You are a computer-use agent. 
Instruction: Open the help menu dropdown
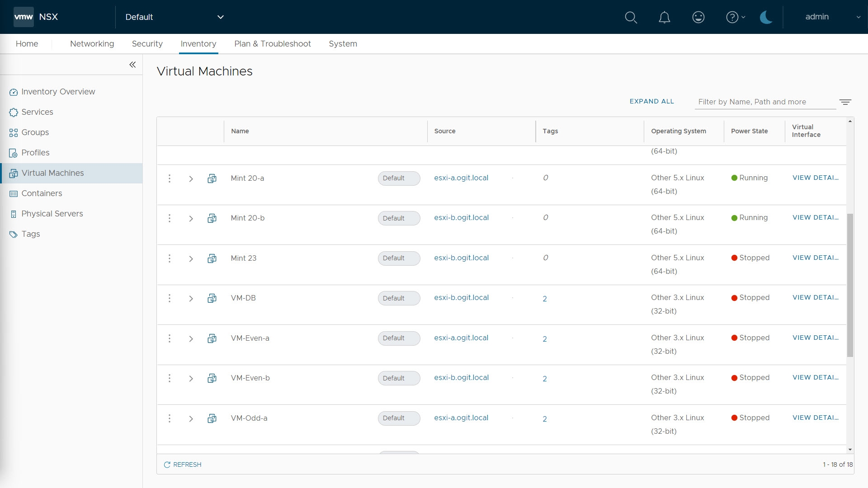735,17
